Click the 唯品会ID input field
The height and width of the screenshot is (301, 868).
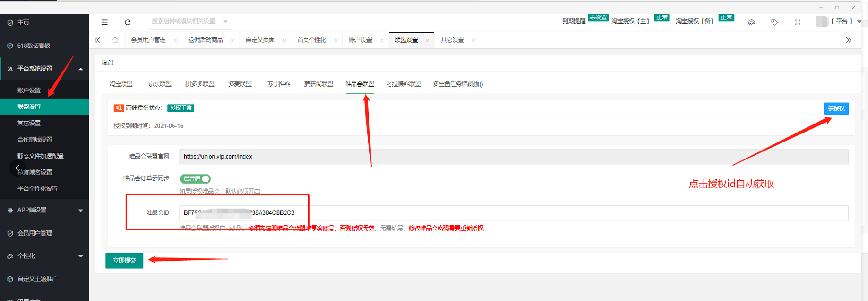pyautogui.click(x=514, y=213)
